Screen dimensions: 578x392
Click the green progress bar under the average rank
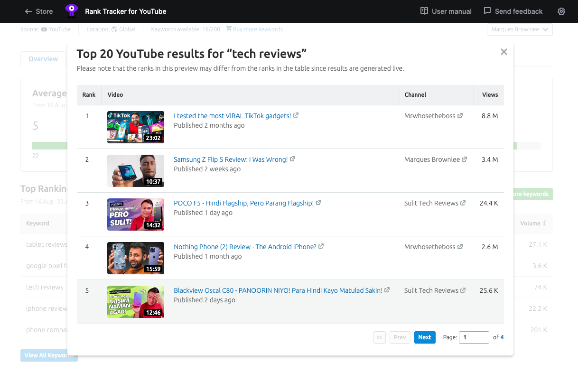coord(49,145)
